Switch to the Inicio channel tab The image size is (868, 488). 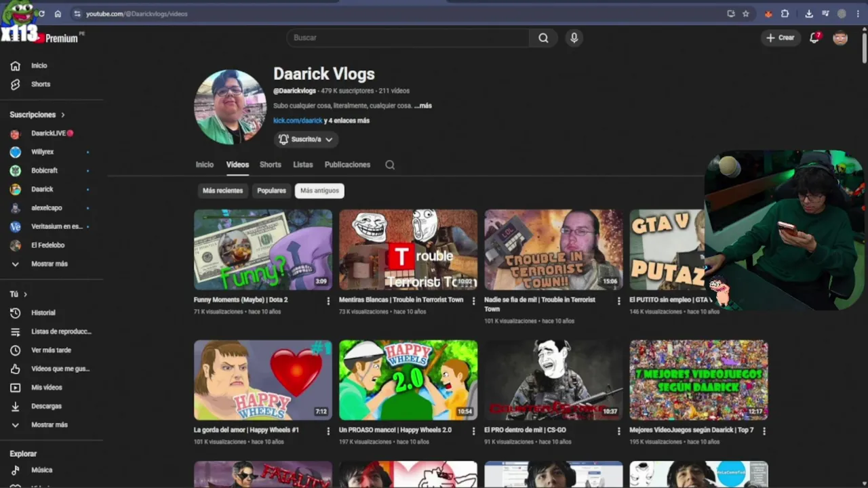(x=205, y=165)
